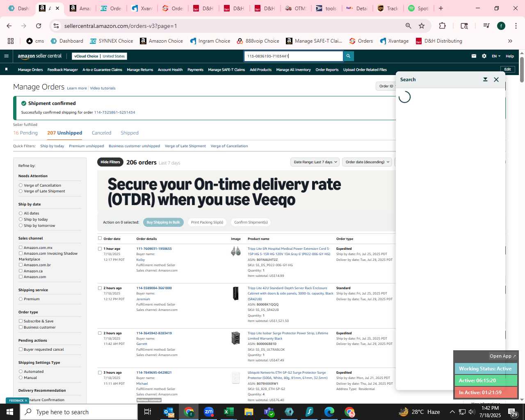The image size is (525, 420).
Task: Open the notification center icon
Action: click(513, 412)
